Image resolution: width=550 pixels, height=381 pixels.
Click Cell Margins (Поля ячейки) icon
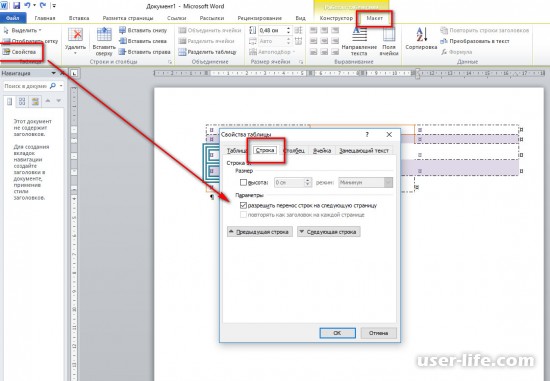tap(389, 34)
